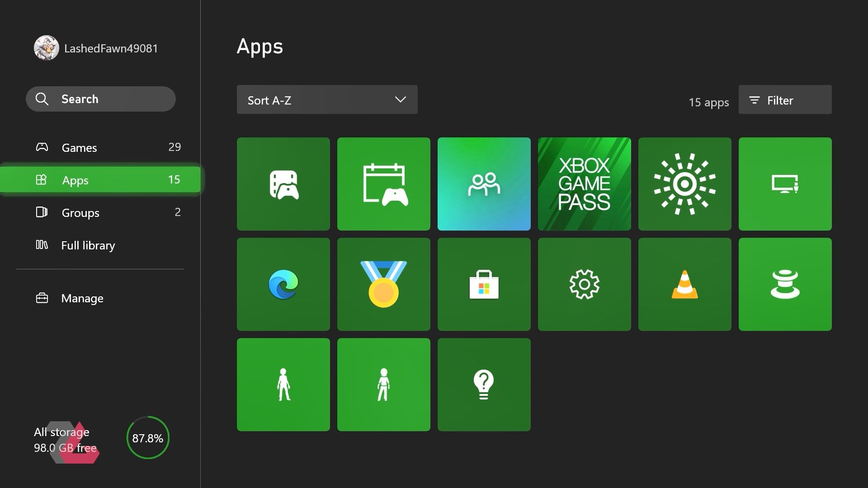Click the 15 apps count label
Image resolution: width=868 pixels, height=488 pixels.
(x=709, y=102)
